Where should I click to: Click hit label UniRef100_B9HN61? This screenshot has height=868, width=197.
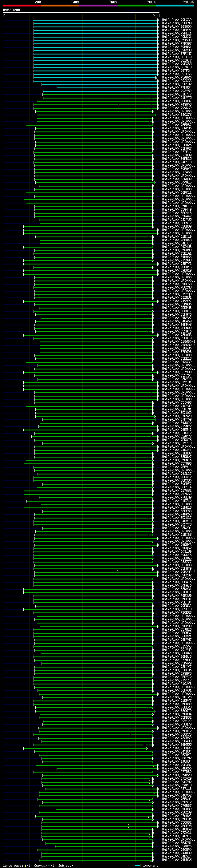(x=177, y=47)
